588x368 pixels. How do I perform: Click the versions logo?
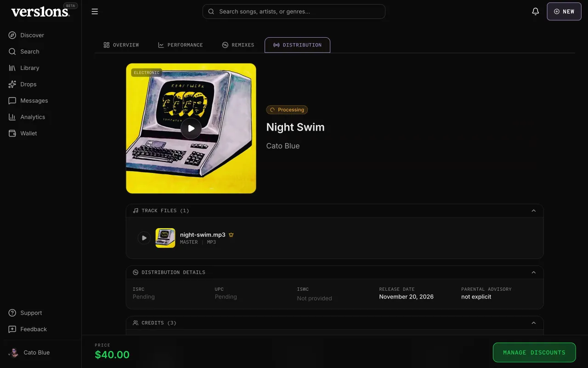pos(40,12)
